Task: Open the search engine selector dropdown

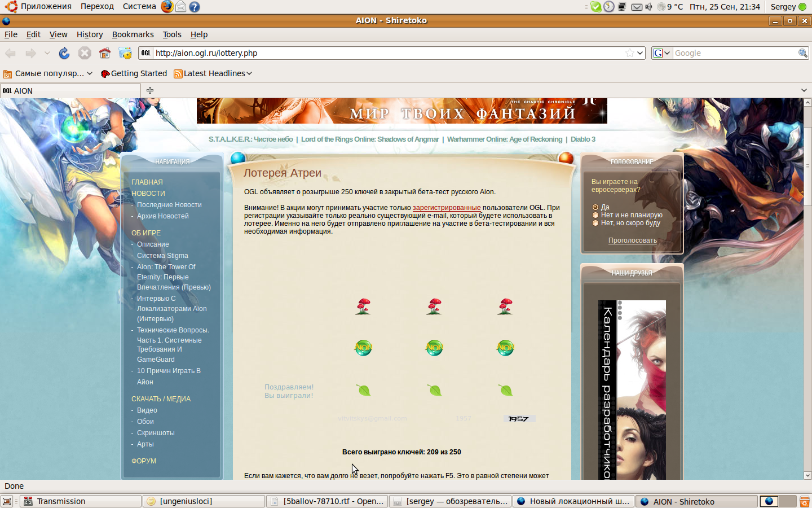Action: 661,53
